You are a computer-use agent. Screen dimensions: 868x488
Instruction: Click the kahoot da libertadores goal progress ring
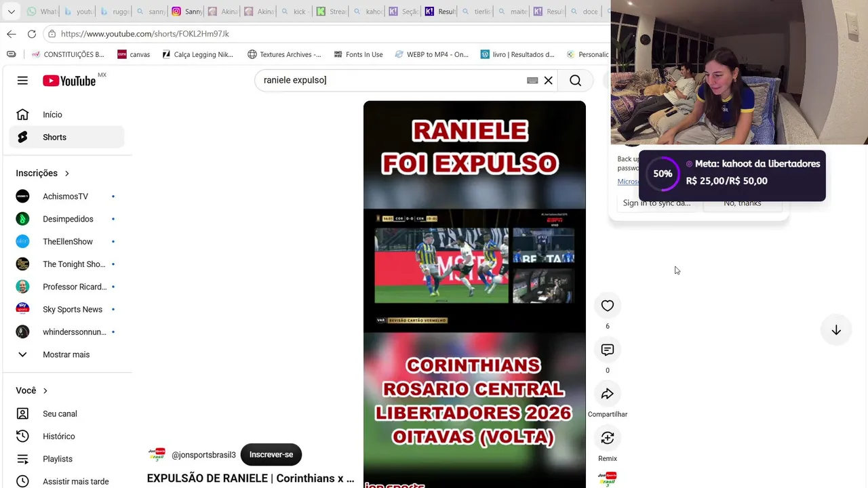(x=663, y=174)
